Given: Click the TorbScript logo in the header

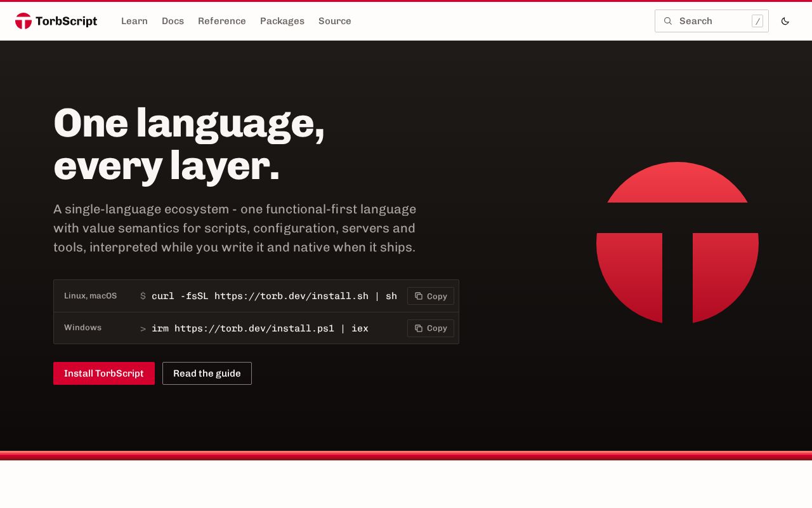Looking at the screenshot, I should [x=56, y=21].
